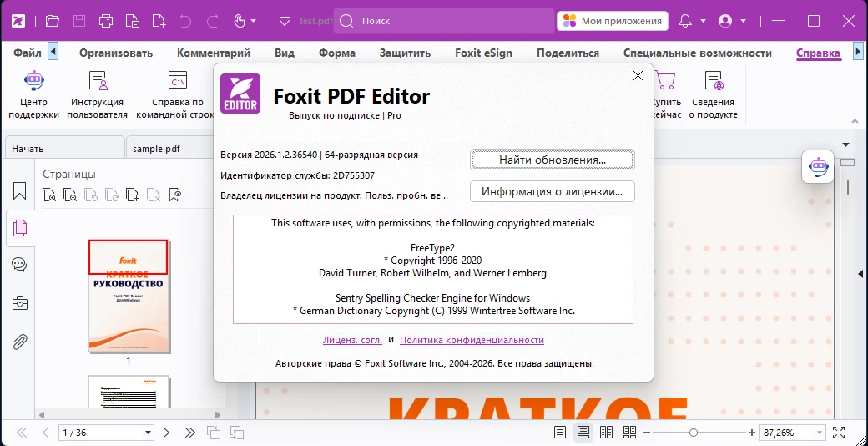Create a new blank PDF page icon
The height and width of the screenshot is (446, 868).
[159, 21]
